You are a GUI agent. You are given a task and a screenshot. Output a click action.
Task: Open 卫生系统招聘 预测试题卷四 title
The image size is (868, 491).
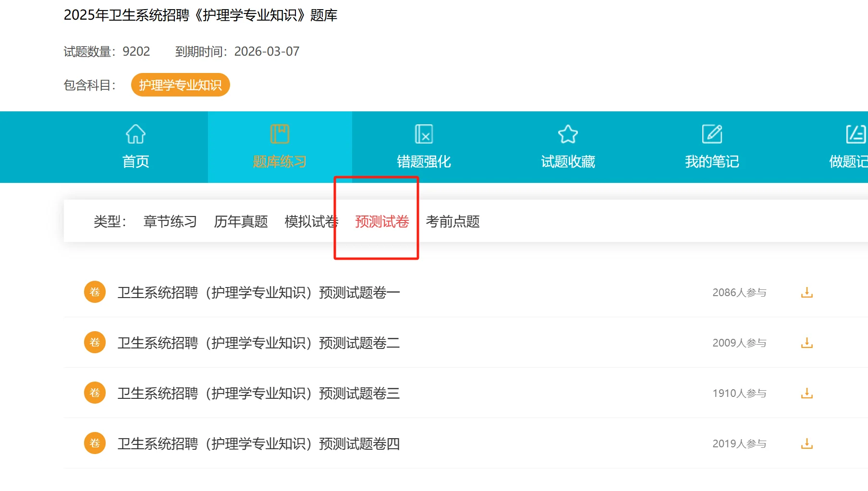[x=259, y=443]
